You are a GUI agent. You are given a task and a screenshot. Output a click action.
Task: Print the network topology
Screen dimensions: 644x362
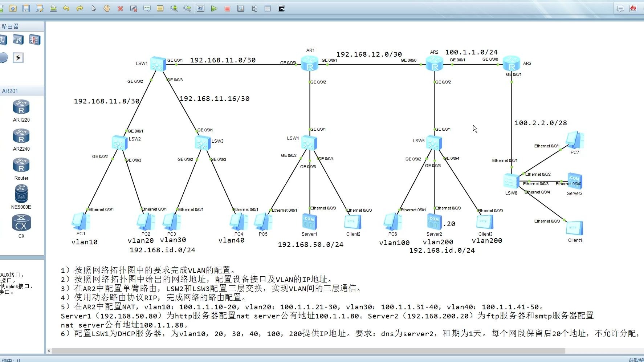[x=54, y=8]
